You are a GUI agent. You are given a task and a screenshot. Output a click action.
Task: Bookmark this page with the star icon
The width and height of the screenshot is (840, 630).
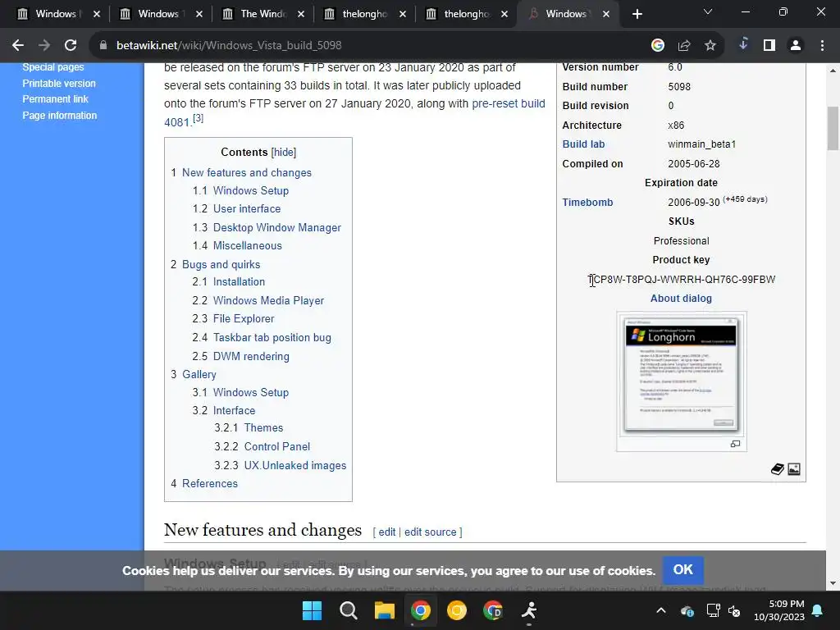[x=710, y=46]
